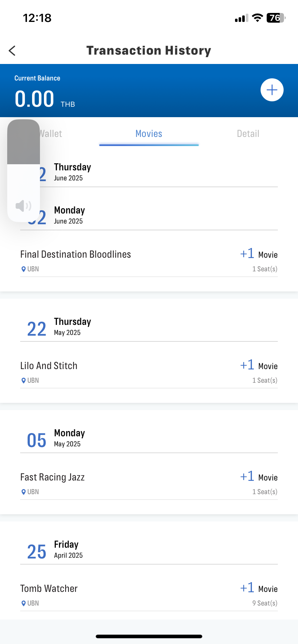Tap the 0.00 THB current balance
The height and width of the screenshot is (644, 298).
(x=45, y=99)
